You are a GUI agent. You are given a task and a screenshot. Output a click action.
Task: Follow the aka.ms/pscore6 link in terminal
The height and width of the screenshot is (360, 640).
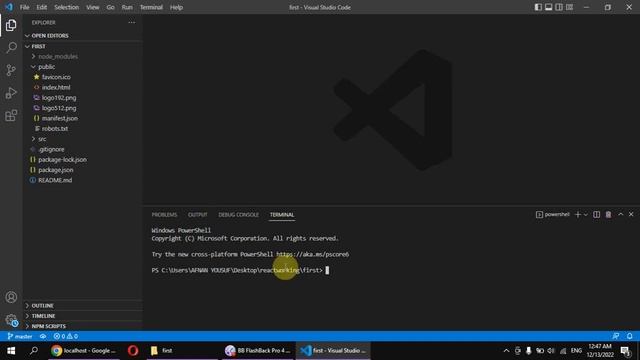(x=313, y=254)
